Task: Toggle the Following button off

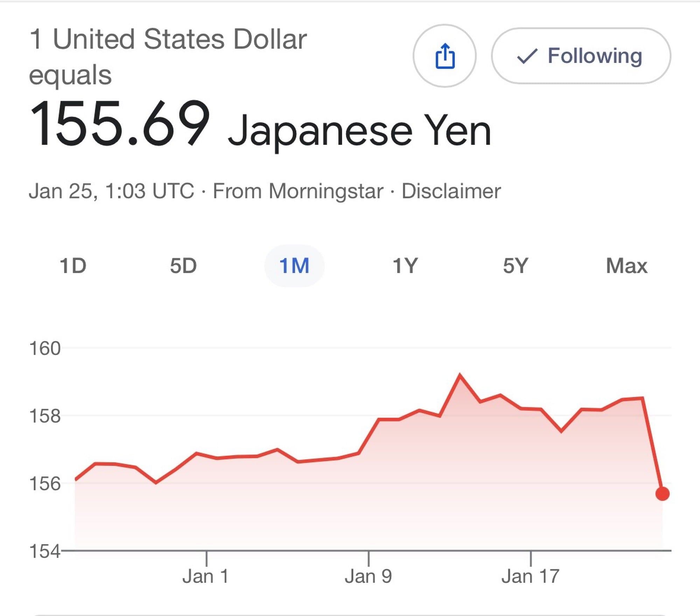Action: tap(581, 56)
